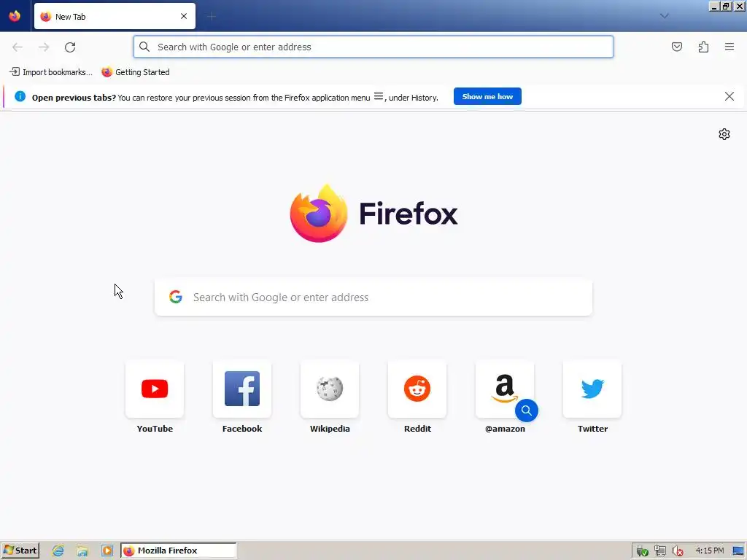747x560 pixels.
Task: Click the Show me how button
Action: pyautogui.click(x=487, y=97)
